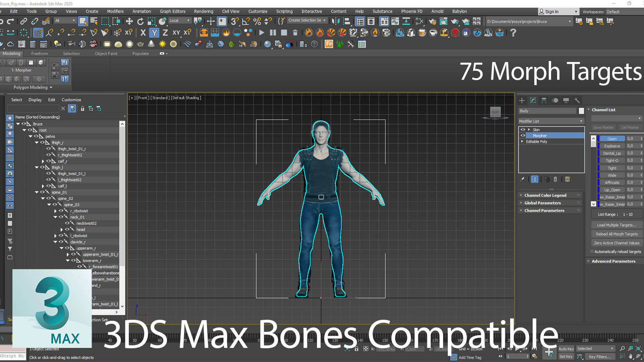Open the Create command panel tab
This screenshot has width=644, height=362.
point(522,101)
